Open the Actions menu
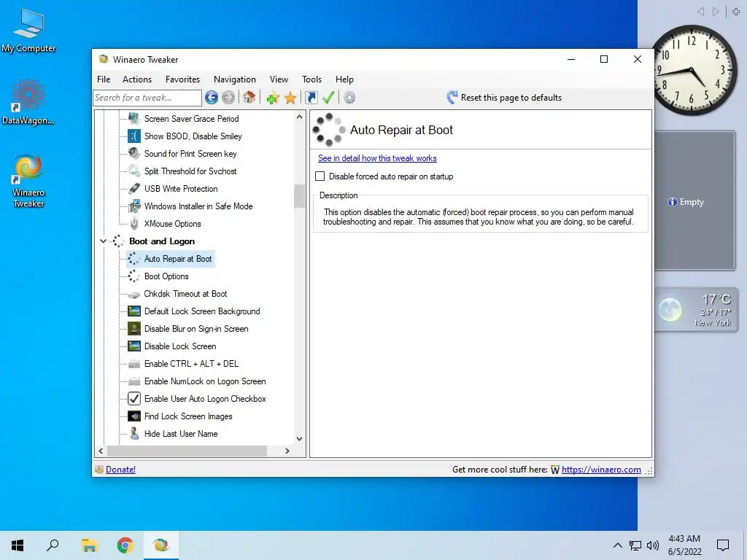Viewport: 747px width, 560px height. click(137, 79)
